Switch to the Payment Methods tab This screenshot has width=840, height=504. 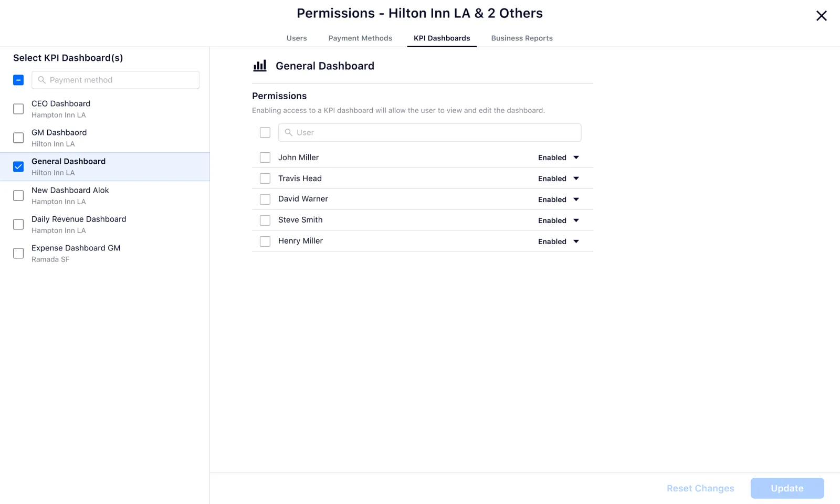click(360, 38)
